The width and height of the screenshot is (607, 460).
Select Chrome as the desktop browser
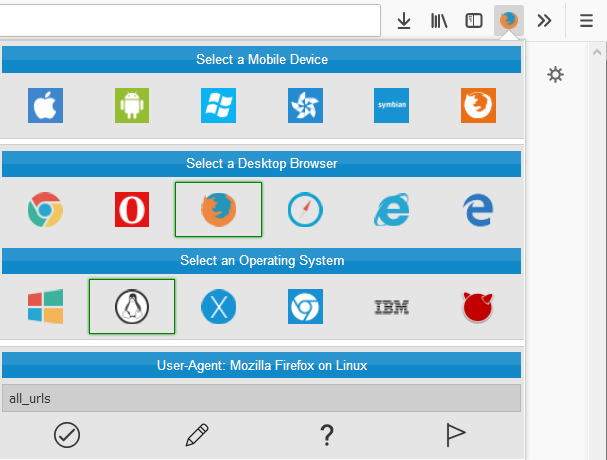pyautogui.click(x=45, y=209)
